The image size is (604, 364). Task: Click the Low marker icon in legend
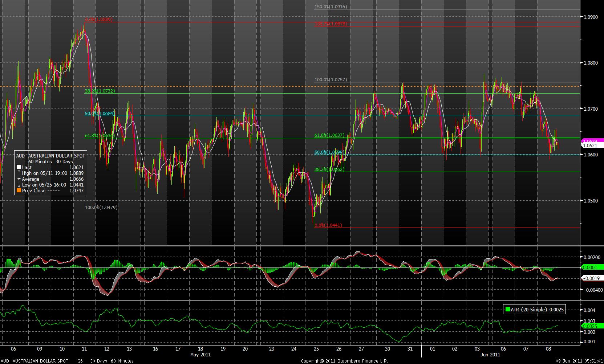tap(19, 185)
